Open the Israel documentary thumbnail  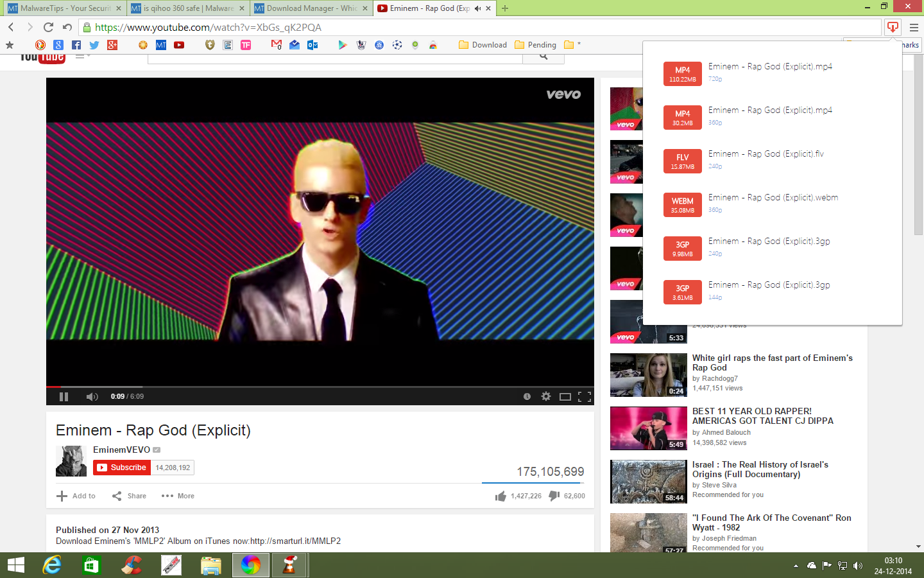[x=649, y=482]
